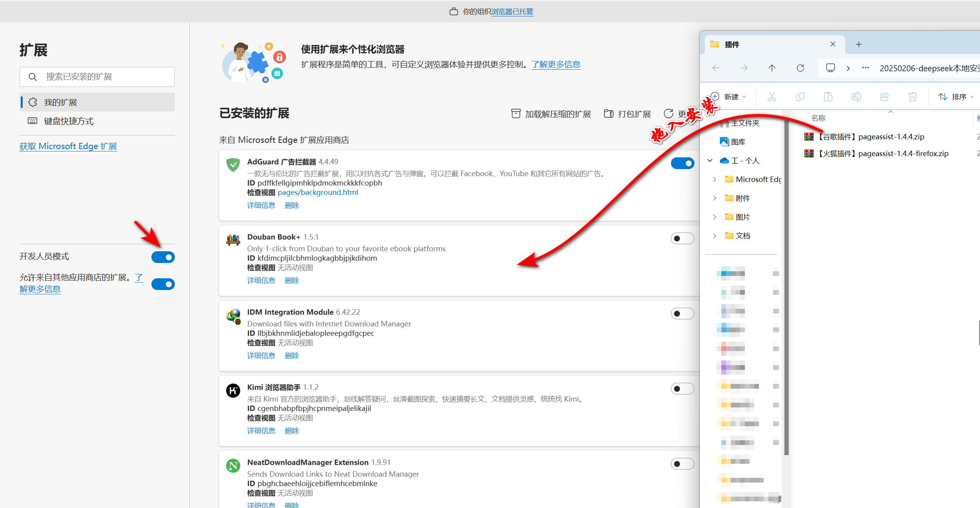980x508 pixels.
Task: Disable the AdGuard 广告拦截器 extension
Action: pos(682,163)
